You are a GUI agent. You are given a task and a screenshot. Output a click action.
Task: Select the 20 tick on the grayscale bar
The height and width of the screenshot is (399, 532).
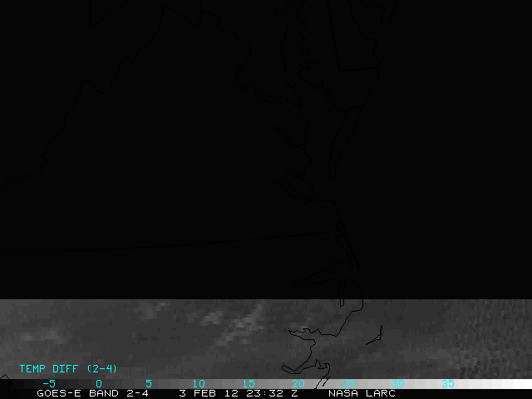(x=298, y=383)
